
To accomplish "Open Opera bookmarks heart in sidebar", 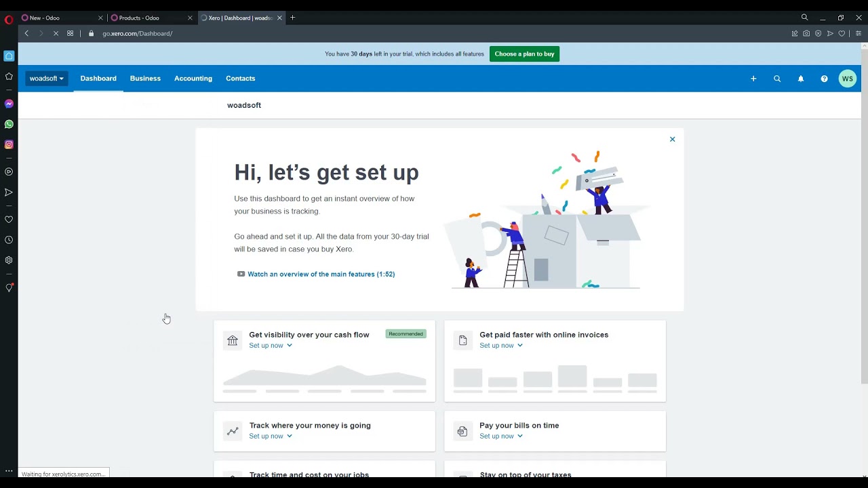I will click(x=9, y=220).
